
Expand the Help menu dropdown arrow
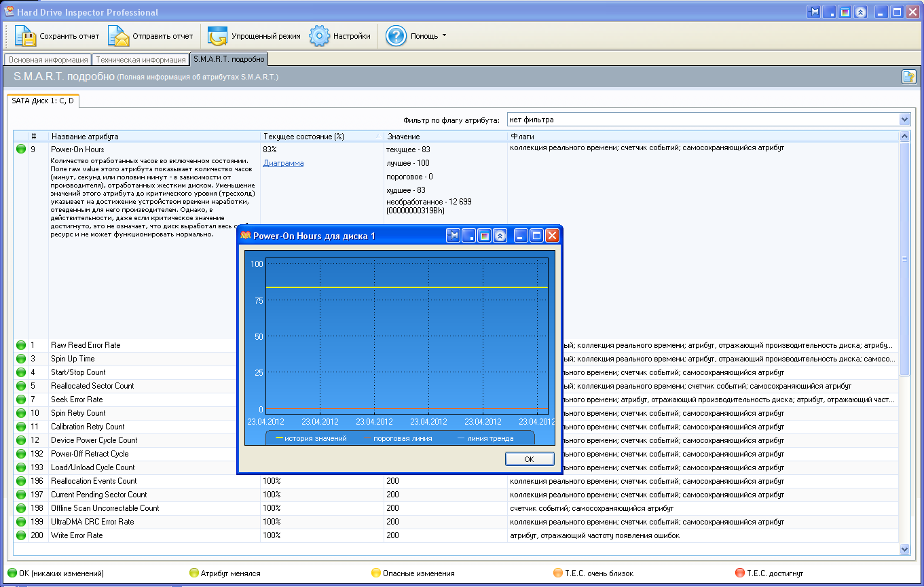(x=444, y=35)
